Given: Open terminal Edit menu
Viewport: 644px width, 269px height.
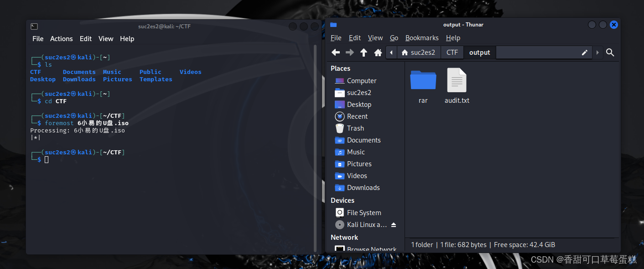Looking at the screenshot, I should click(86, 39).
